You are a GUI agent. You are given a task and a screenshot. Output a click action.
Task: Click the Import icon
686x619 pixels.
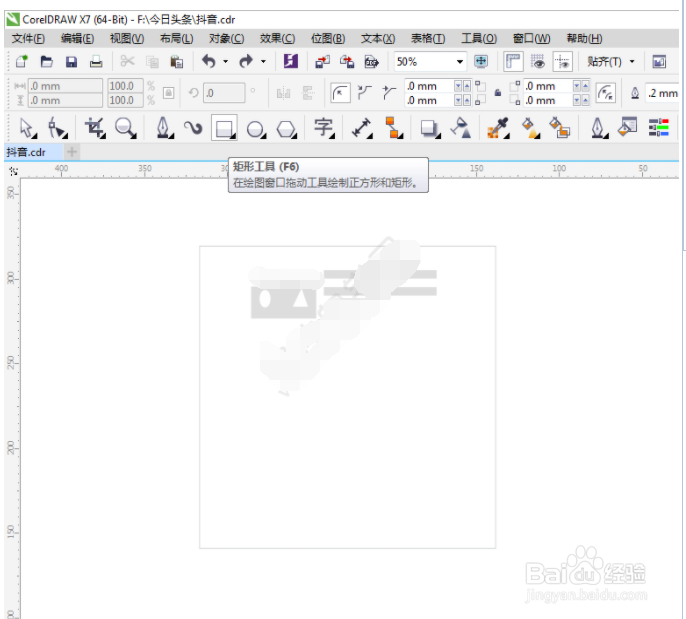(x=322, y=62)
